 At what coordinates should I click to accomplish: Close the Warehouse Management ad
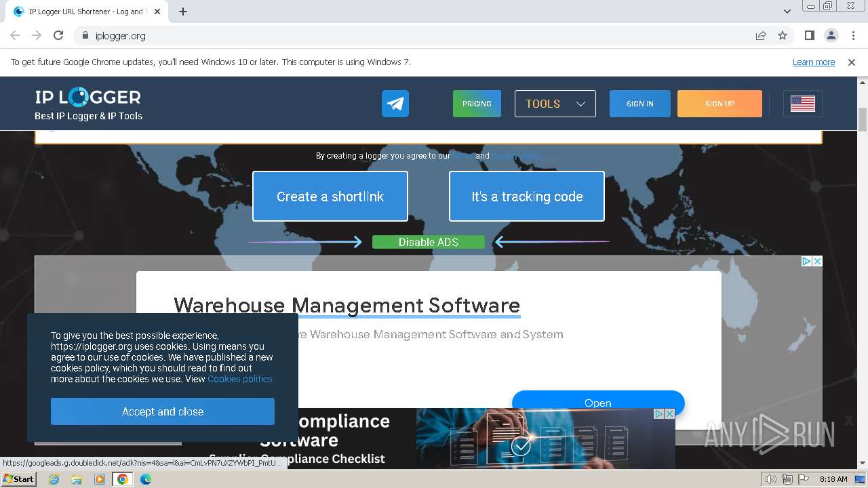coord(817,262)
